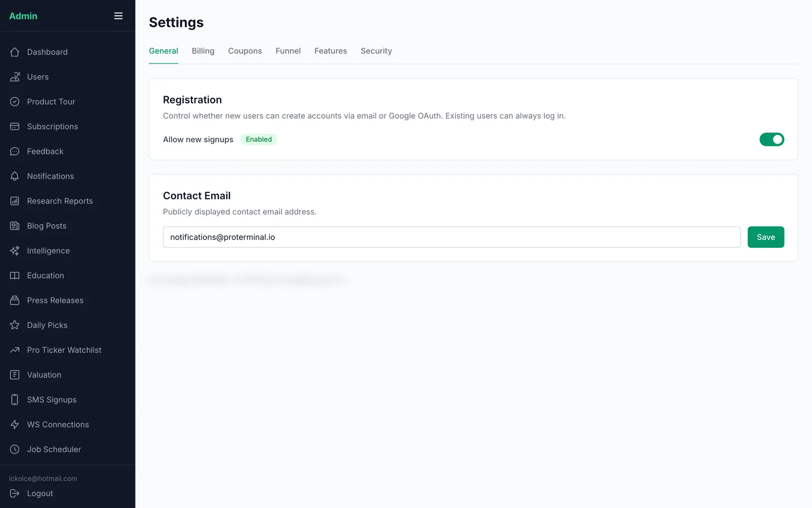Click the Research Reports chart icon
This screenshot has width=812, height=508.
tap(15, 201)
